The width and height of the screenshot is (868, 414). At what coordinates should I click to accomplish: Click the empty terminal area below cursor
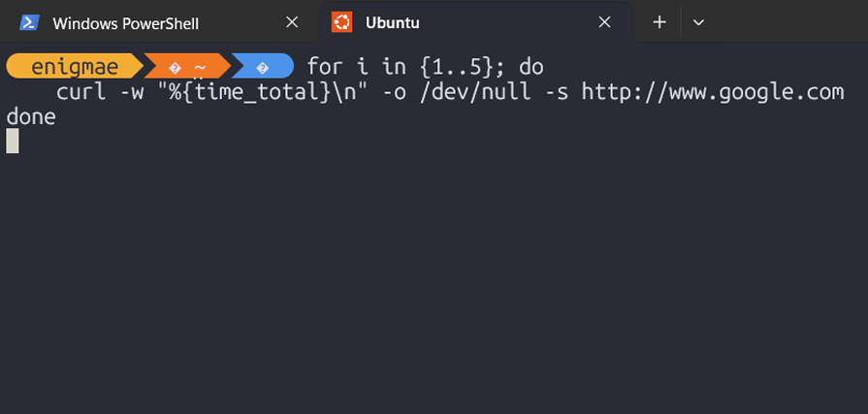[434, 282]
